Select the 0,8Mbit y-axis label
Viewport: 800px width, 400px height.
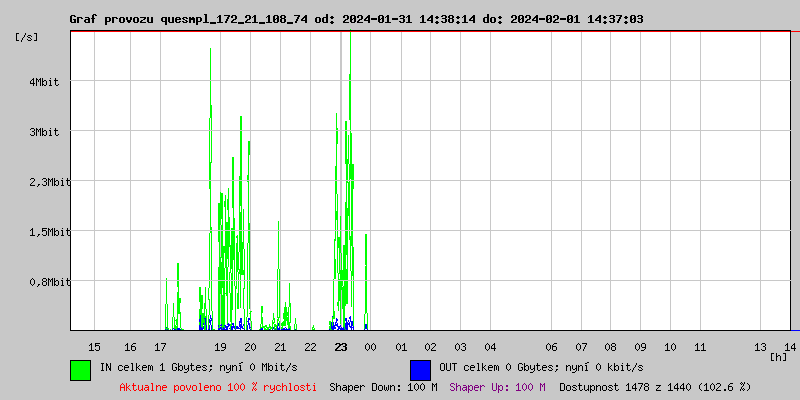coord(38,282)
